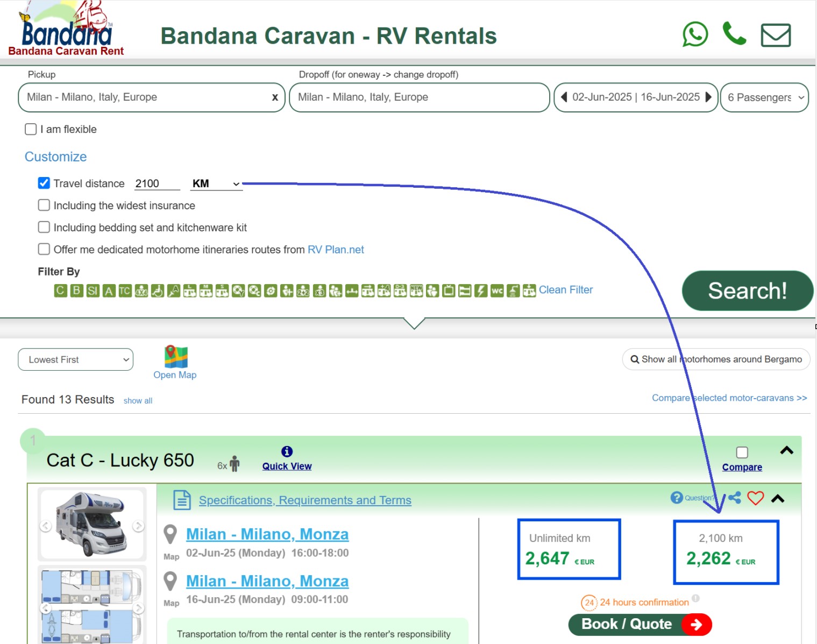Uncheck the Travel distance checkbox
The width and height of the screenshot is (817, 644).
click(44, 183)
